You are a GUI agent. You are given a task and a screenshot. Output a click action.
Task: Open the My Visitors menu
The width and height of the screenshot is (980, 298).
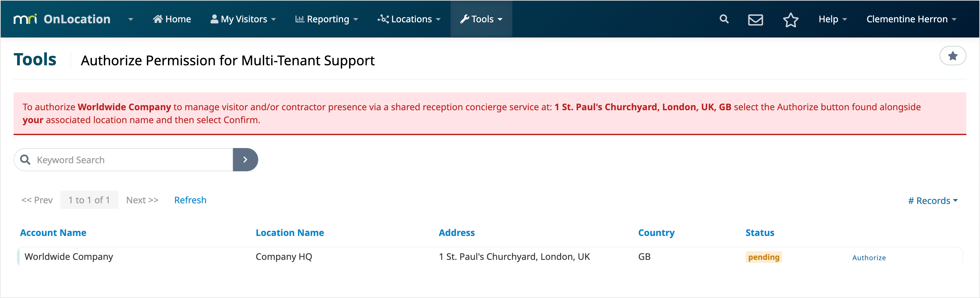pyautogui.click(x=243, y=19)
